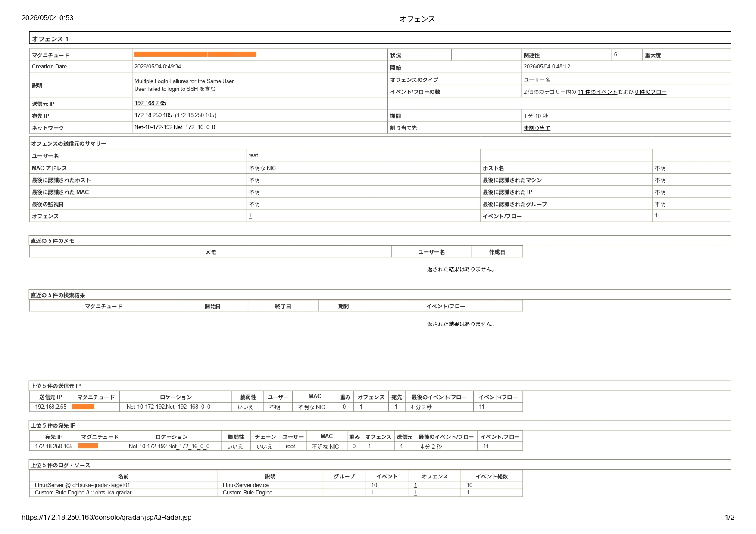Click log source LinuxServer @ ohtsuka-qradar-target01
This screenshot has width=756, height=534.
tap(82, 485)
